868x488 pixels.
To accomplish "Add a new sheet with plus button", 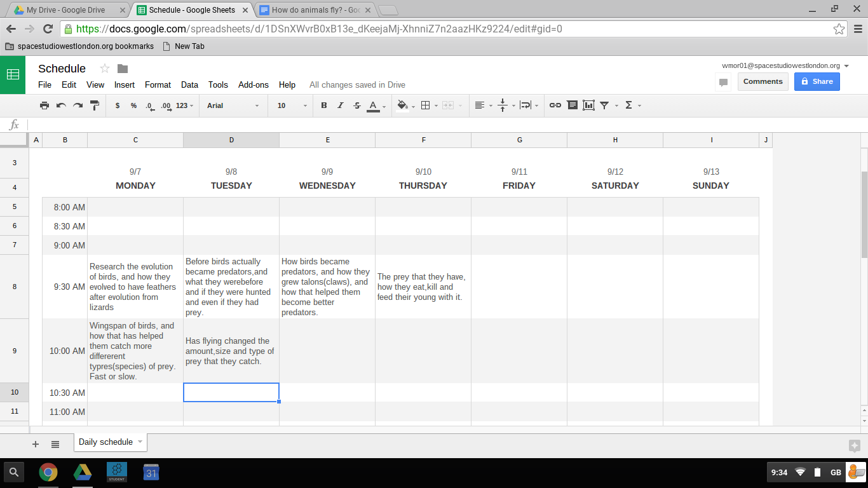I will click(x=36, y=444).
